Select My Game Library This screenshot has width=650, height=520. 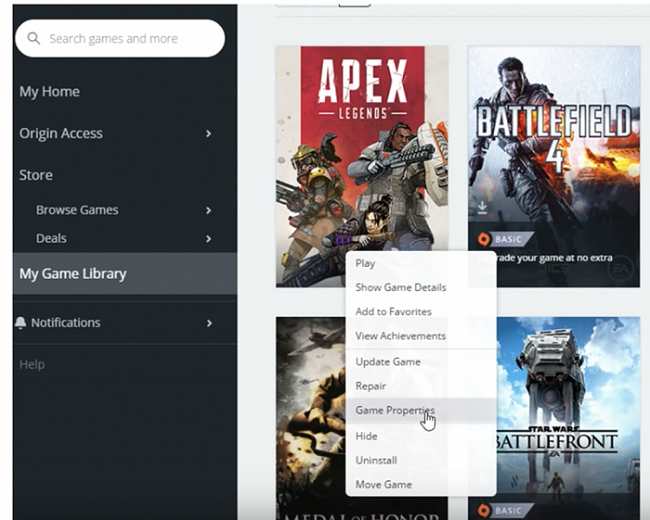125,274
